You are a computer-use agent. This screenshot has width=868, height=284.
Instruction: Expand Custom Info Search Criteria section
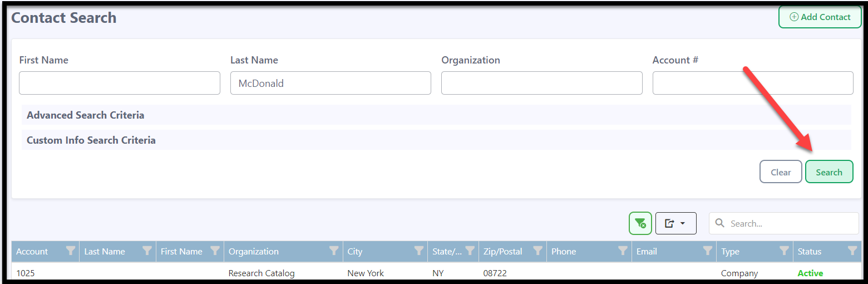point(436,140)
